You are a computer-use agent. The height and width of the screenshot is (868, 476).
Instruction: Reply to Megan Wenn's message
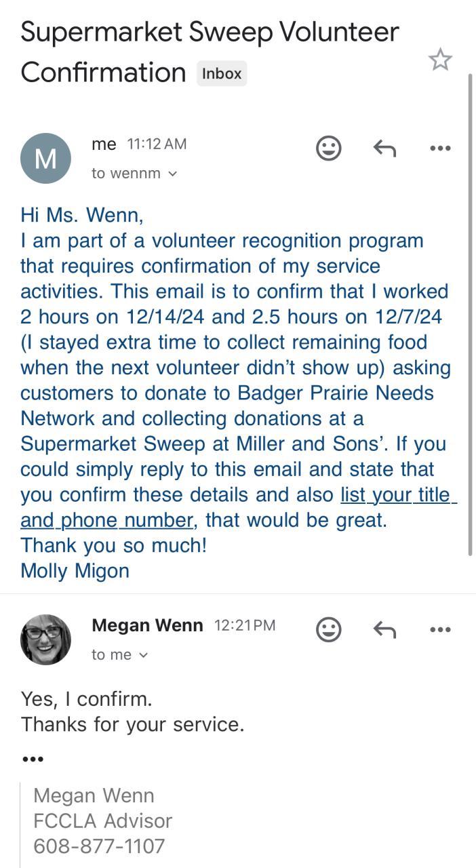(384, 630)
